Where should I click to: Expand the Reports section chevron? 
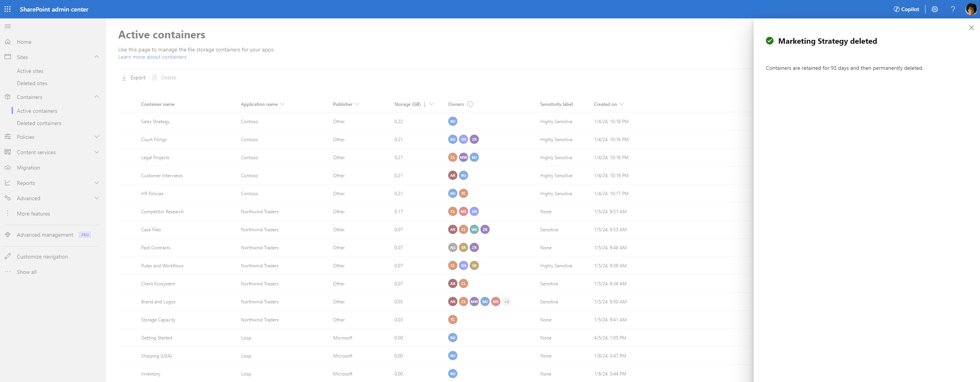(97, 183)
